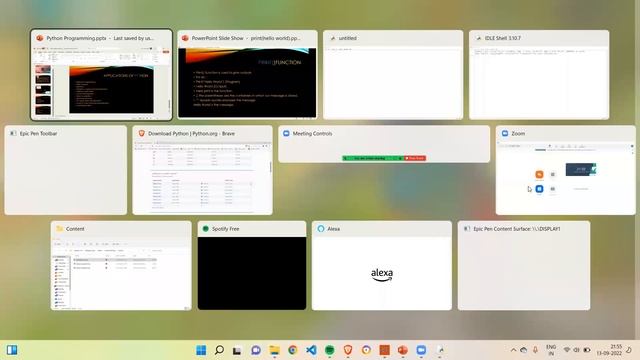Open ENG IN language switcher
The width and height of the screenshot is (640, 360).
[551, 350]
